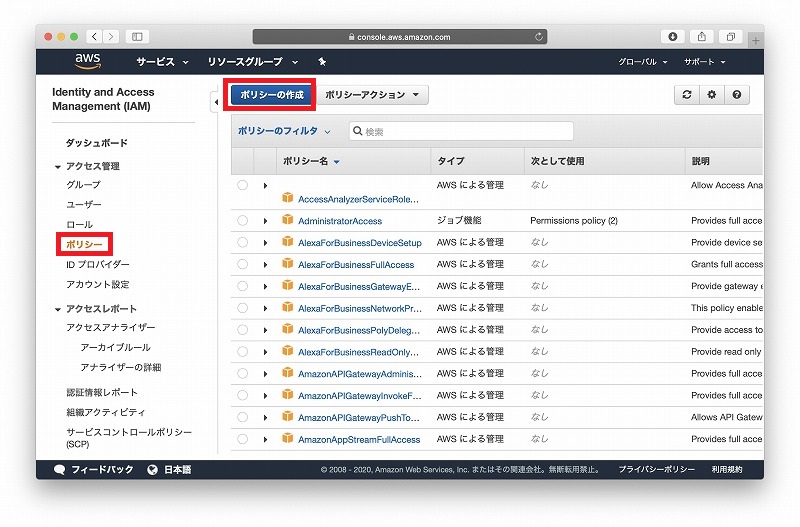The height and width of the screenshot is (527, 800).
Task: Open ロール in sidebar
Action: pos(79,224)
